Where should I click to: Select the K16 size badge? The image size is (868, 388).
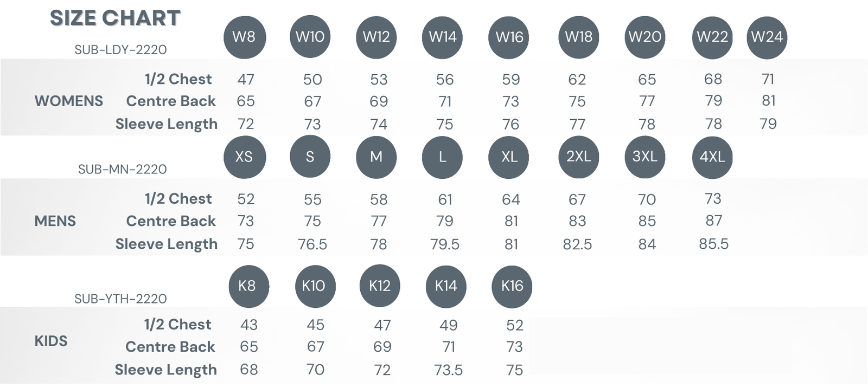(512, 286)
